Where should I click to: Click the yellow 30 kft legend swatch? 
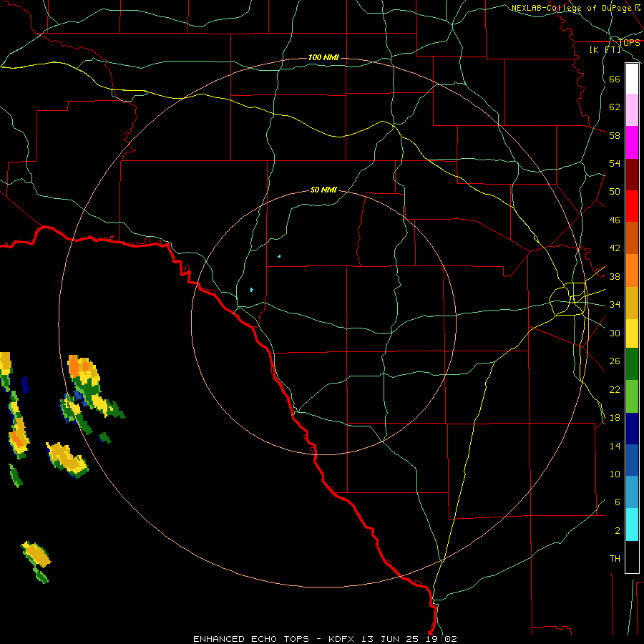pos(632,333)
